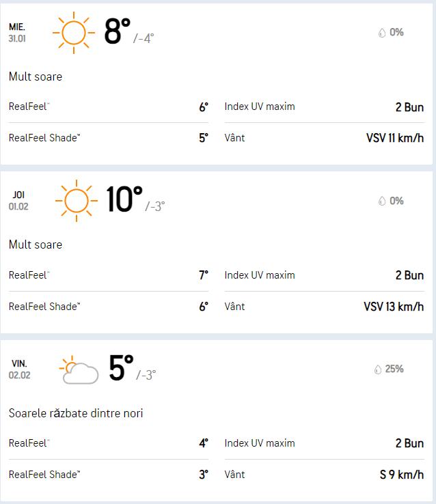Viewport: 436px width, 504px height.
Task: Open the JOI 01.02 forecast card
Action: coord(18,200)
